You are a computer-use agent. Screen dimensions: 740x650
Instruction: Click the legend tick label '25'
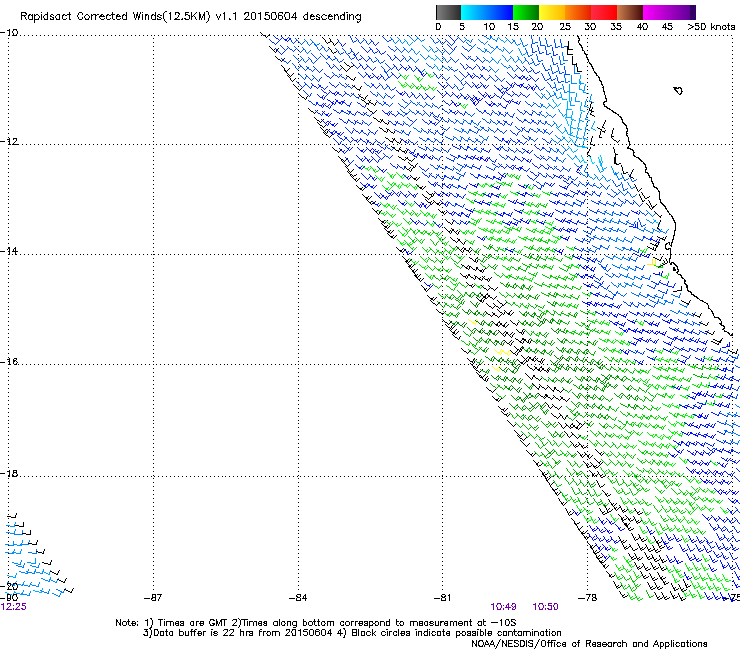tap(564, 27)
